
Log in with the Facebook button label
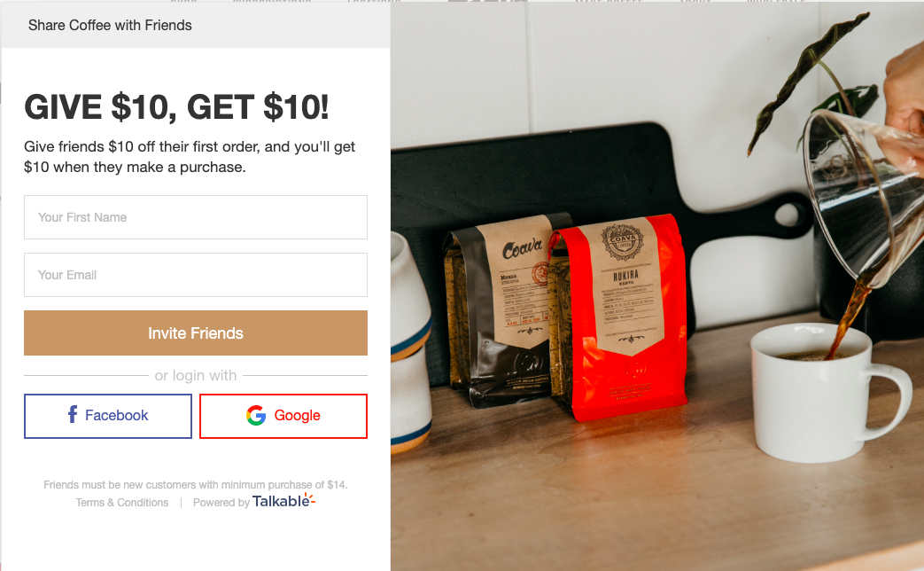[x=117, y=415]
